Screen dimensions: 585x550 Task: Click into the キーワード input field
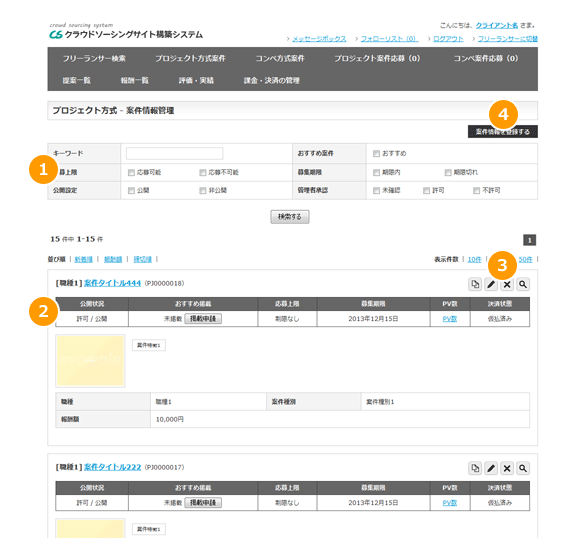pos(175,153)
